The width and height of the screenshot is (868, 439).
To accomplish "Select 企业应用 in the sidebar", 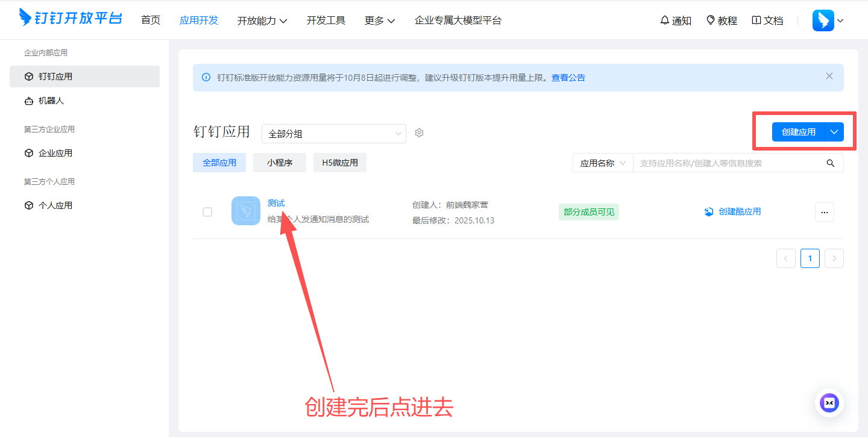I will point(84,153).
